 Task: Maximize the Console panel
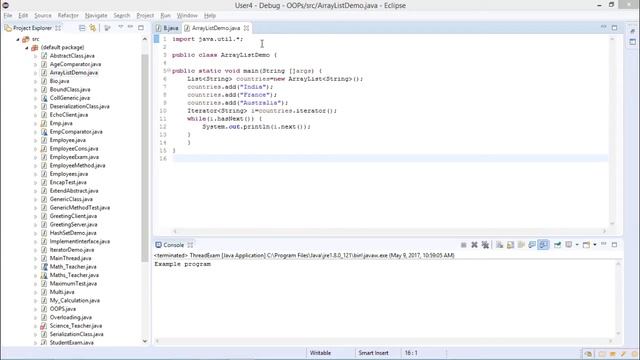(614, 244)
